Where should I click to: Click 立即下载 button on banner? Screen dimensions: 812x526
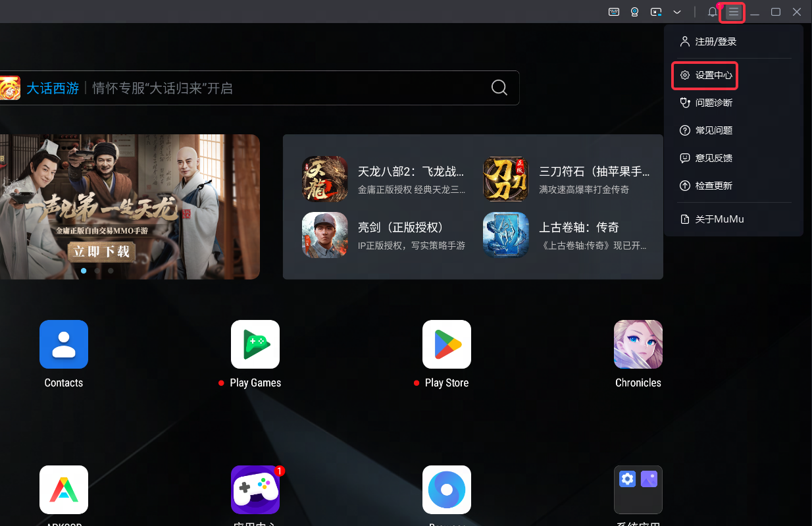[x=102, y=251]
